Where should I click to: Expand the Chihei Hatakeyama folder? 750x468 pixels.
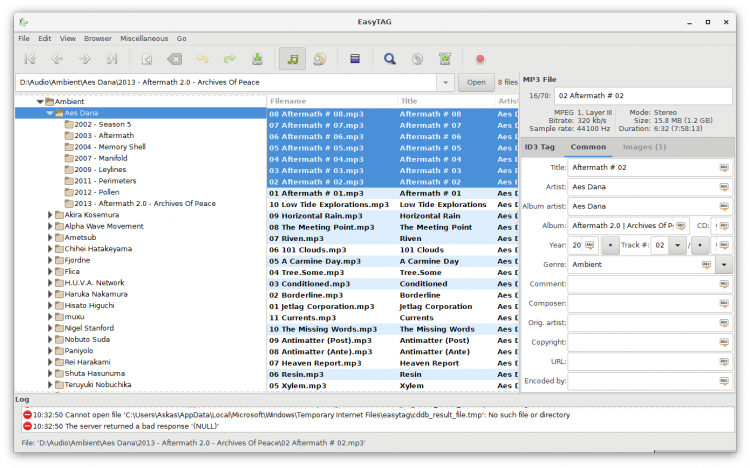(50, 249)
